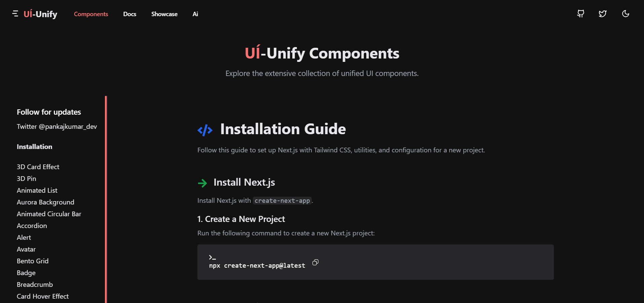Switch to the Components nav tab
Image resolution: width=644 pixels, height=303 pixels.
coord(91,14)
